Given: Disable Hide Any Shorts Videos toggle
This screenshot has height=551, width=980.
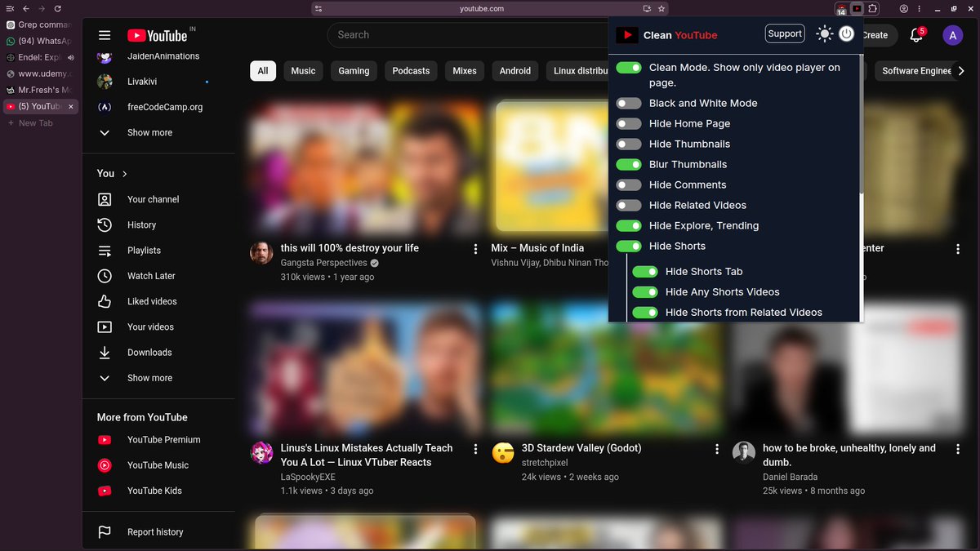Looking at the screenshot, I should click(645, 291).
